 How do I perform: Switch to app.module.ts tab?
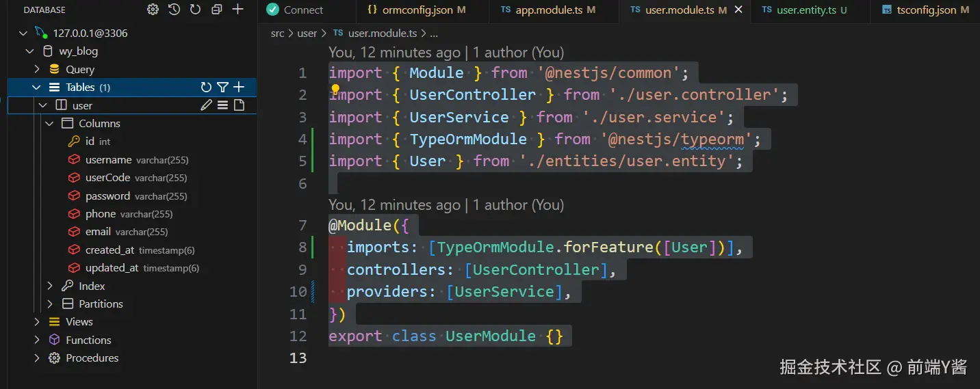click(x=553, y=10)
